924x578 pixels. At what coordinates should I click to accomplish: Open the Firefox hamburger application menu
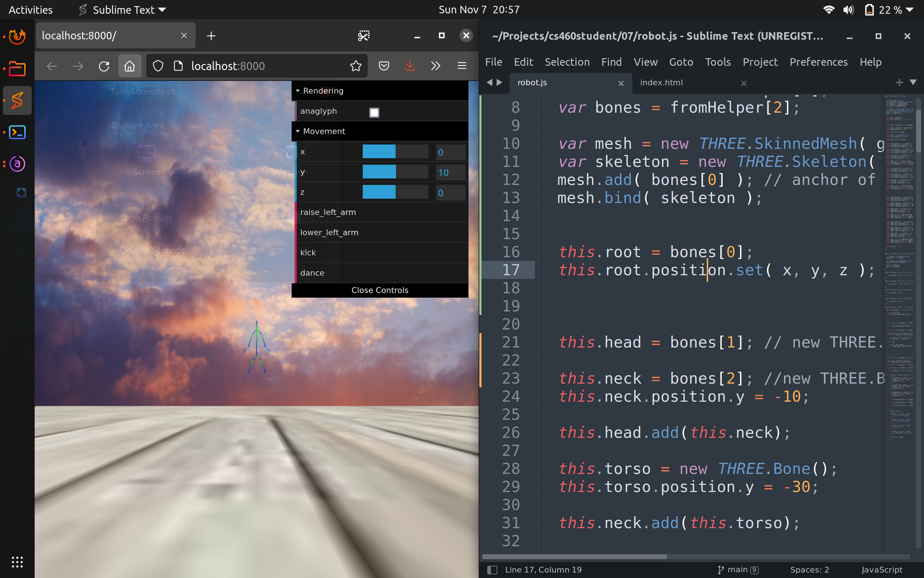coord(462,66)
